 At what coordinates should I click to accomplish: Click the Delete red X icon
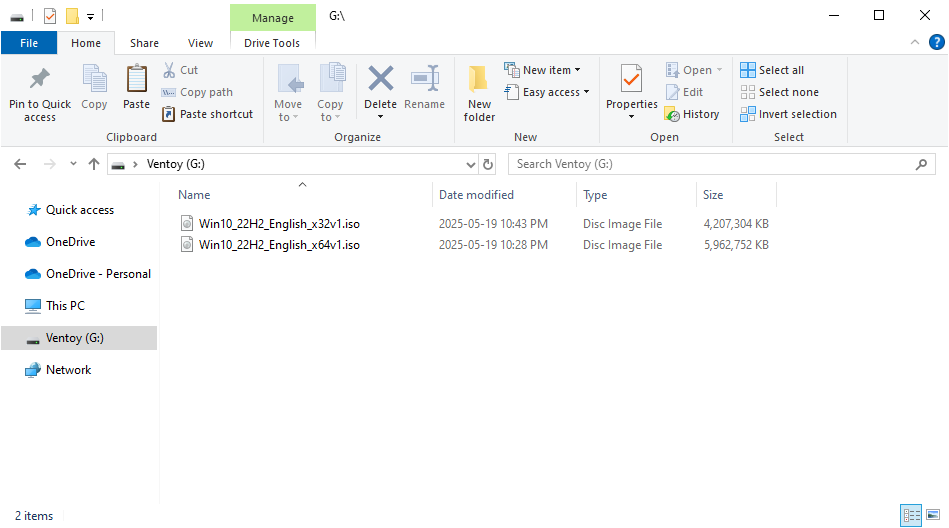(x=381, y=79)
